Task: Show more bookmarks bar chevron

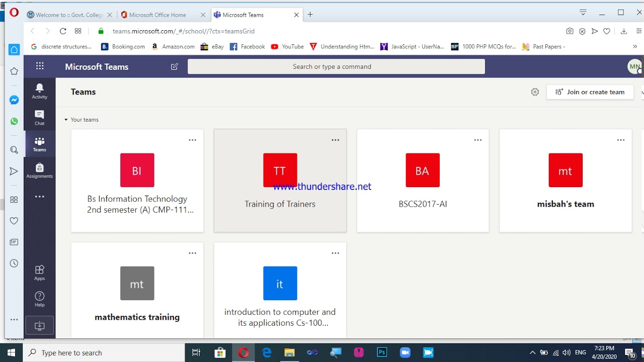Action: pos(635,46)
